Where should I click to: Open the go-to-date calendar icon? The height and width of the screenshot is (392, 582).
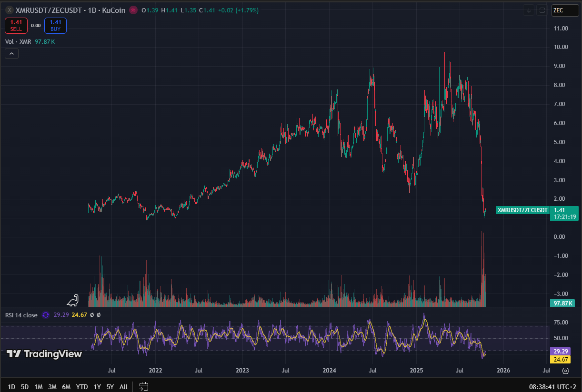click(x=144, y=387)
